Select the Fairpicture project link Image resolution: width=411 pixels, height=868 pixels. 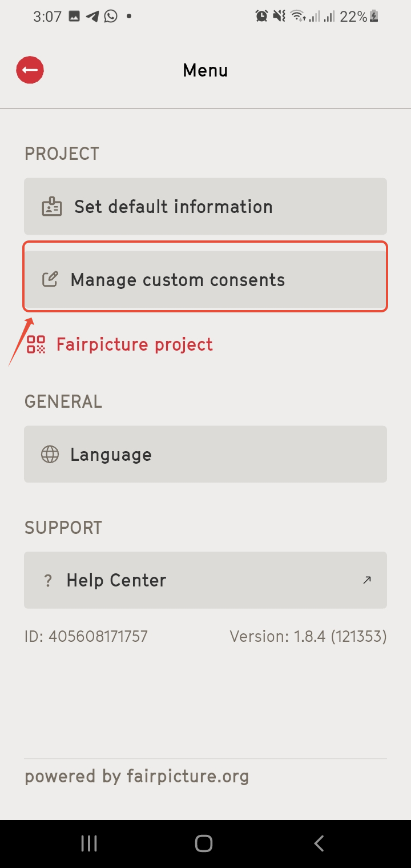point(120,344)
